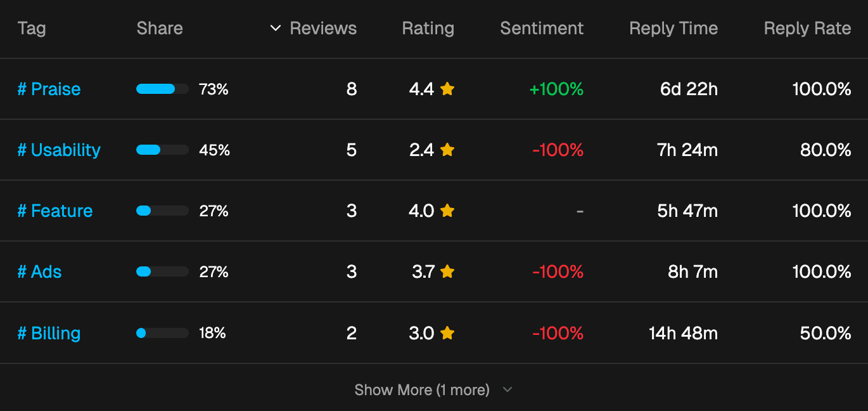Open the sort dropdown chevron beside Reviews

[x=275, y=28]
